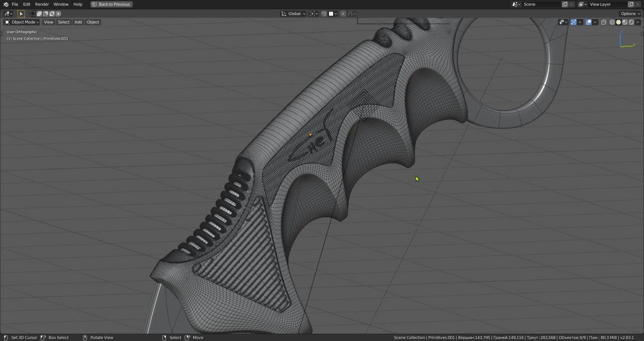Viewport: 644px width, 341px height.
Task: Choose the Invert selection mode icon
Action: pyautogui.click(x=52, y=14)
